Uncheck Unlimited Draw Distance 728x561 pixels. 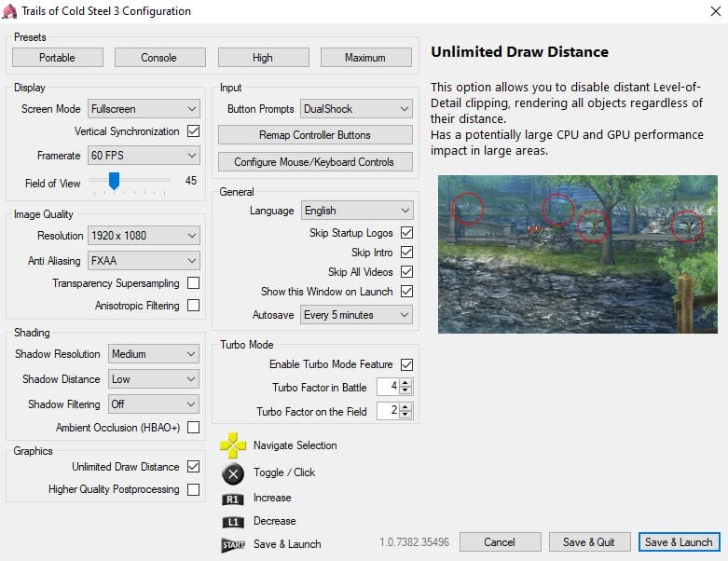(194, 466)
